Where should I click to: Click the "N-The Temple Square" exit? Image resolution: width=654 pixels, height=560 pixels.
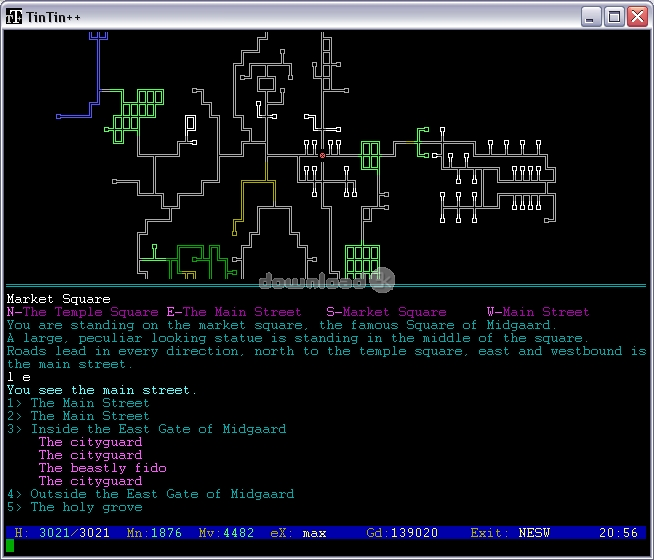click(x=82, y=312)
